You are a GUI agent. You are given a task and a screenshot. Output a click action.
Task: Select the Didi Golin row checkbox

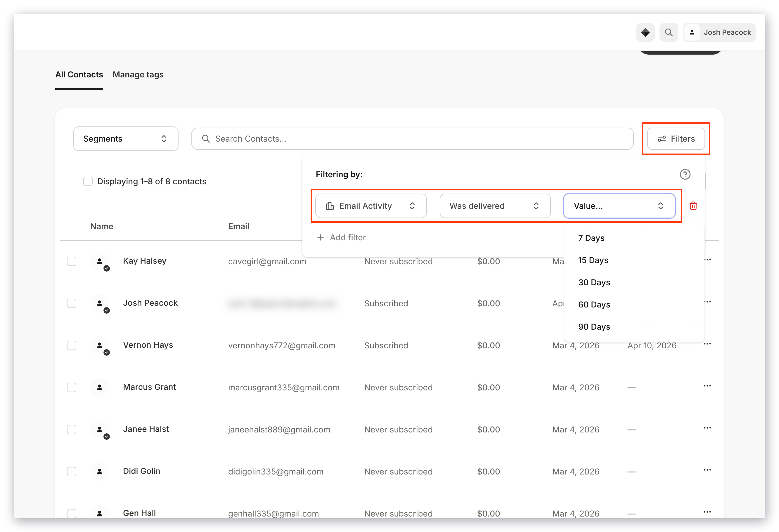point(71,471)
